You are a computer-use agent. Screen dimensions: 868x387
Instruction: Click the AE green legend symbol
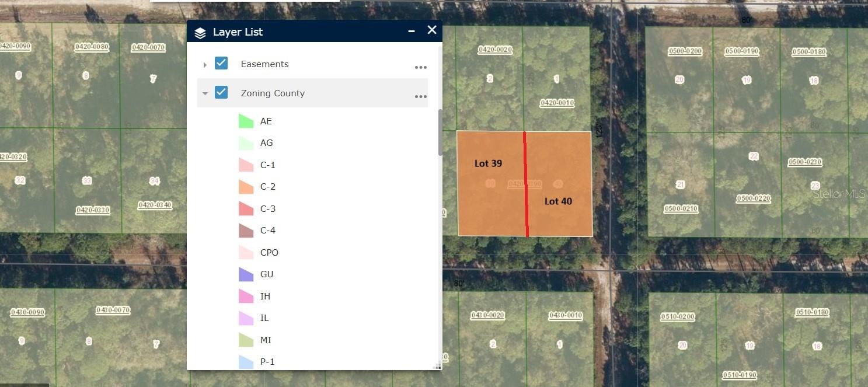(246, 121)
